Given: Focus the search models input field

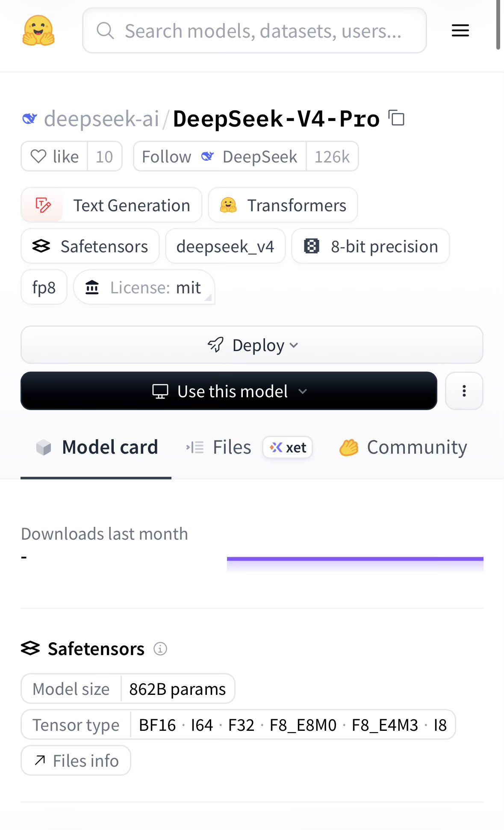Looking at the screenshot, I should point(262,31).
